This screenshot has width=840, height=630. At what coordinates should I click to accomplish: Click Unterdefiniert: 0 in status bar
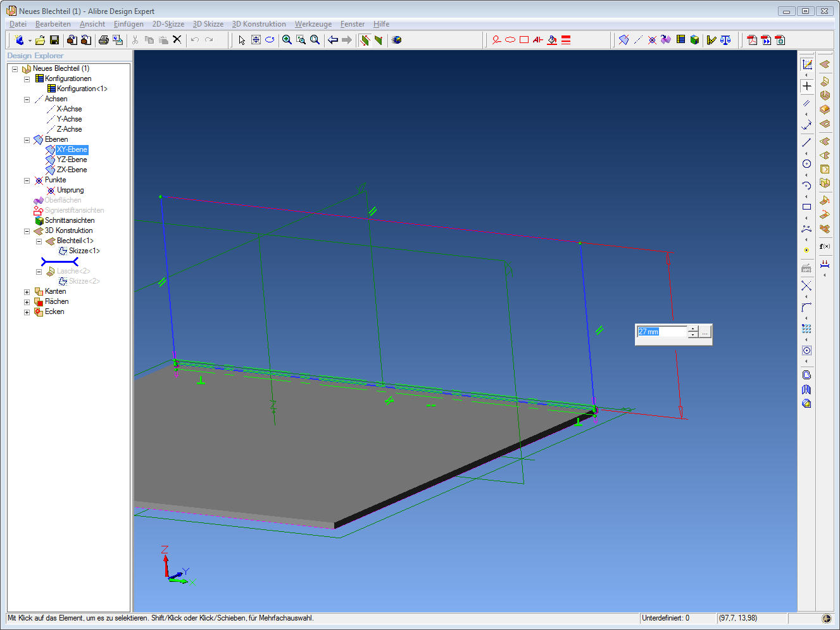[665, 618]
